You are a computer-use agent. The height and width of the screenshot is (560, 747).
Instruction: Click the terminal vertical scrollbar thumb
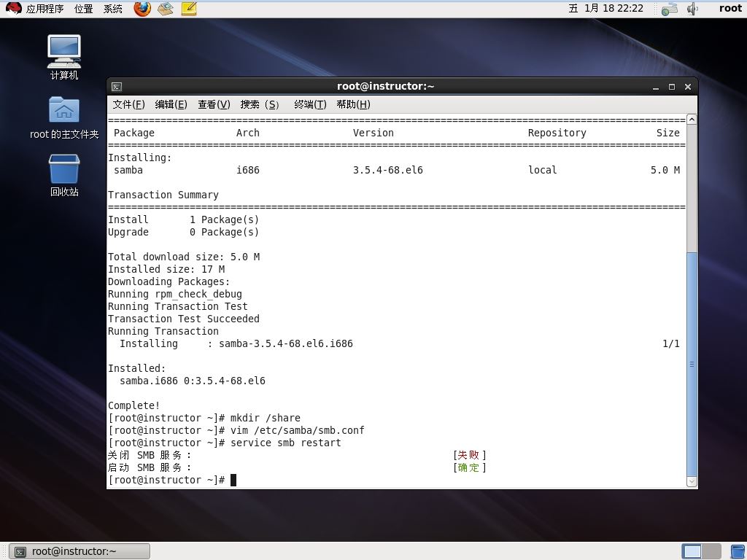tap(692, 365)
